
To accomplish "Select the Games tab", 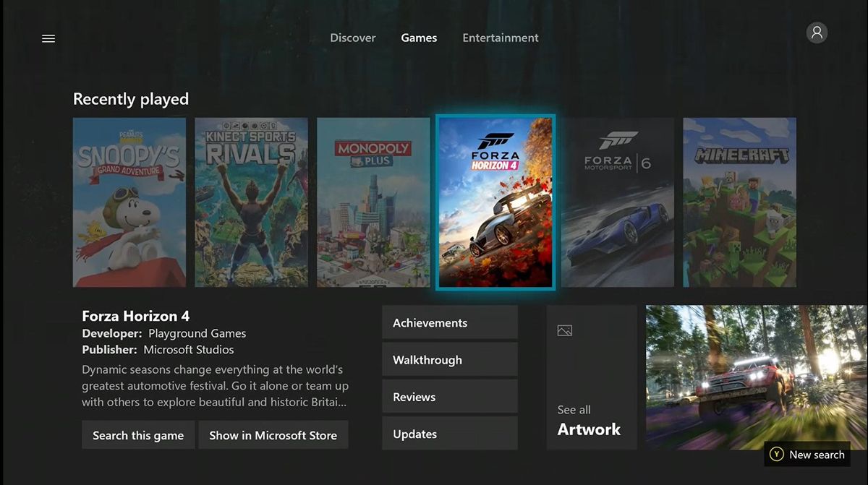I will coord(419,38).
